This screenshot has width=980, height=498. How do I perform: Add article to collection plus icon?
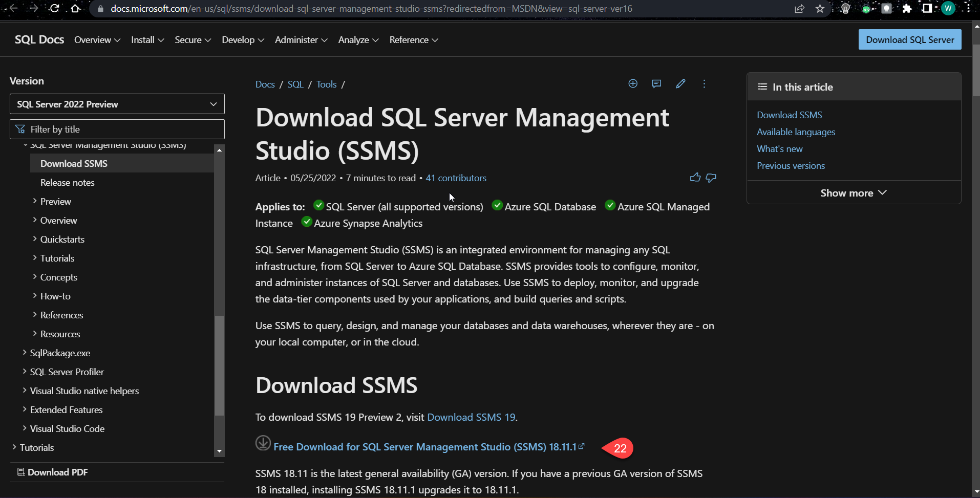tap(633, 84)
